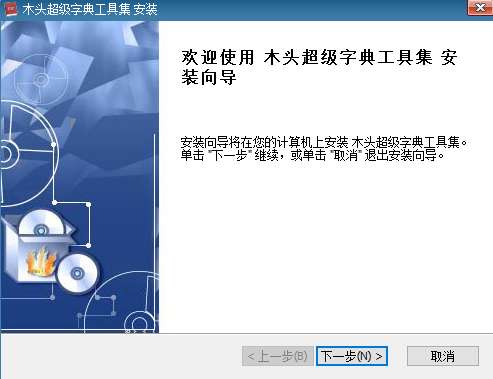The height and width of the screenshot is (379, 493).
Task: Click the disc popping out of the box
Action: pyautogui.click(x=42, y=223)
